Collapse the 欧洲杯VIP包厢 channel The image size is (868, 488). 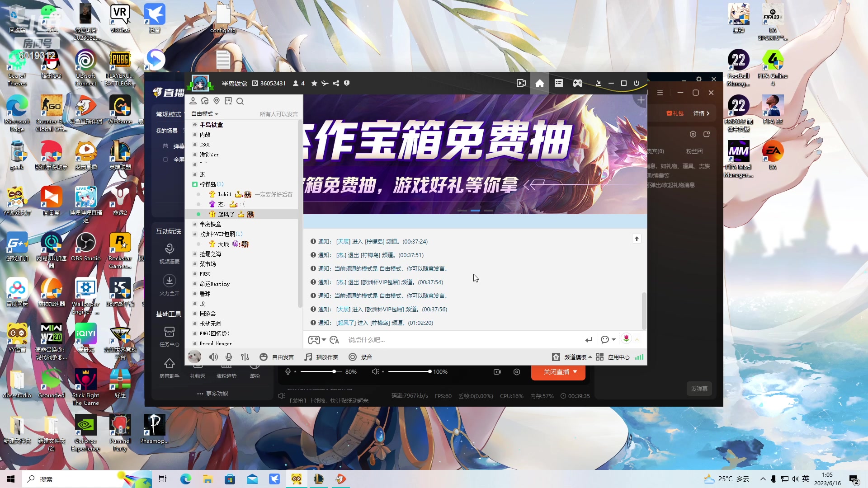[195, 234]
